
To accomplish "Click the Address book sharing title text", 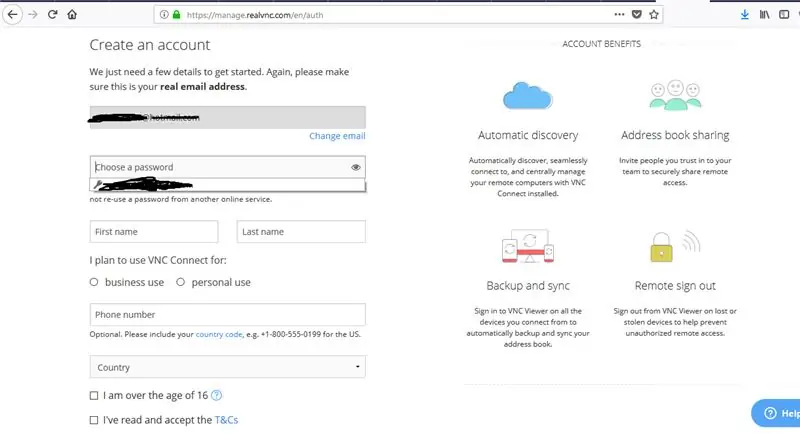I will point(675,135).
